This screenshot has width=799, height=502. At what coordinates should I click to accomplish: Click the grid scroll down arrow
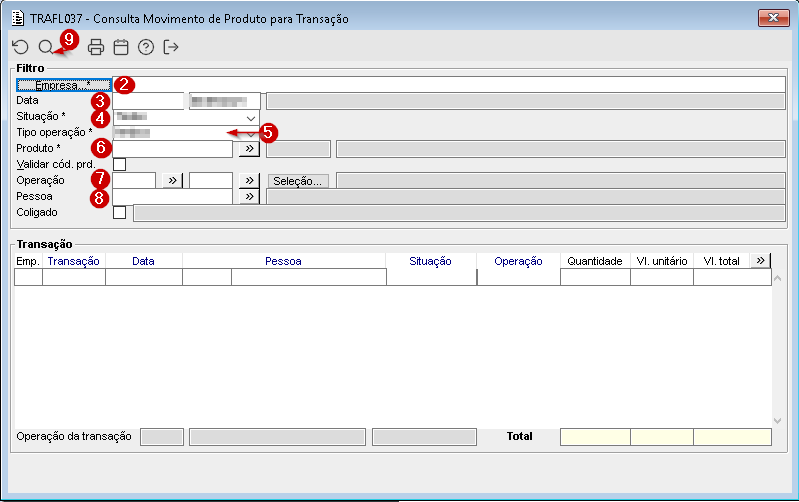click(778, 420)
